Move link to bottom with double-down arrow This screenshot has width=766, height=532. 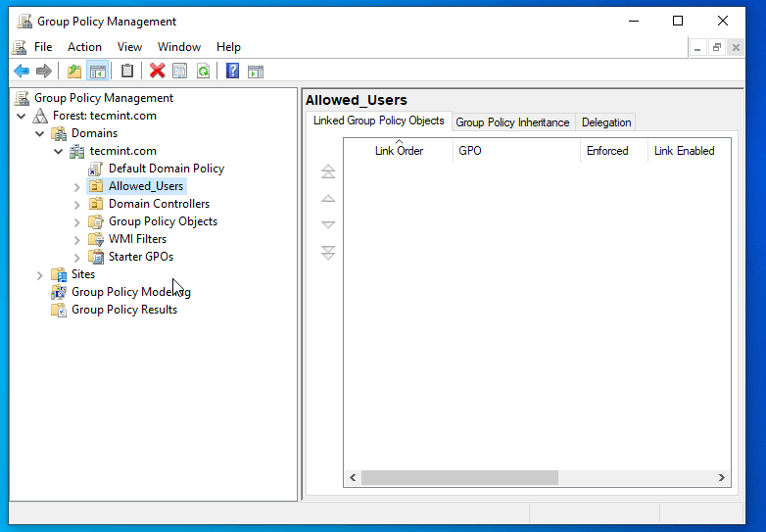pos(328,253)
